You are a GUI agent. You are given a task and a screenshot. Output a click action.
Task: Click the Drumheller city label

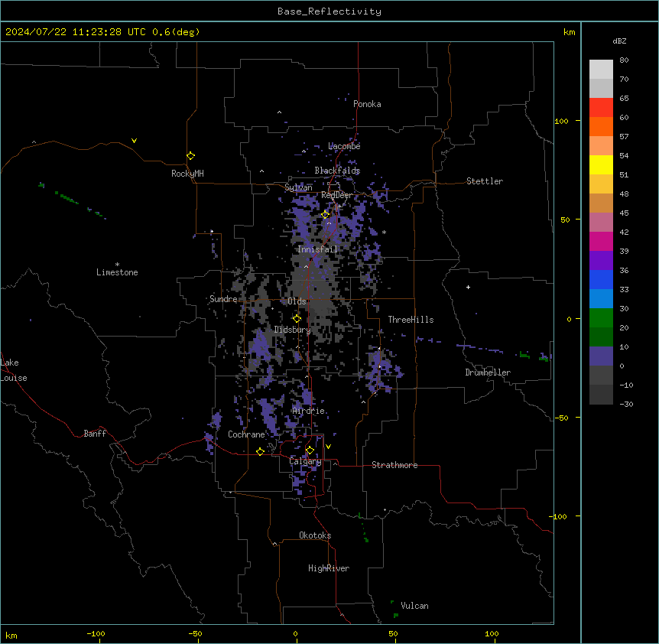[488, 372]
